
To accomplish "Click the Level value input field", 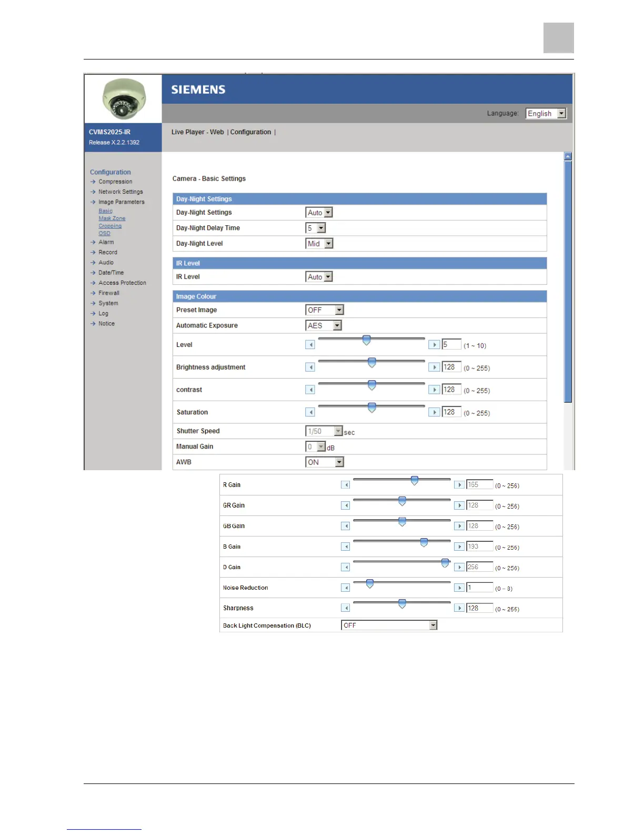I will (x=451, y=344).
